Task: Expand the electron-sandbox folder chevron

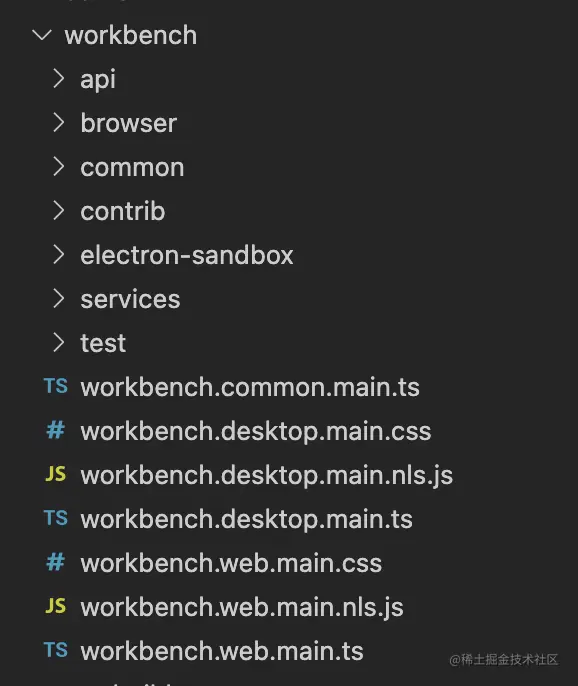Action: coord(58,255)
